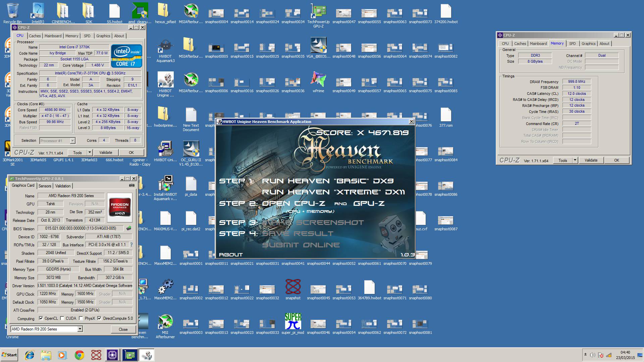Screen dimensions: 644x362
Task: Open the 377.rom file icon
Action: point(446,117)
